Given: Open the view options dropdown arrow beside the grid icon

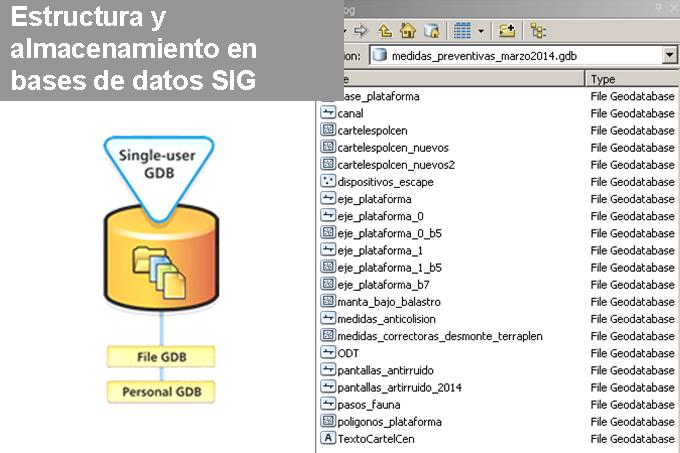Looking at the screenshot, I should (481, 31).
